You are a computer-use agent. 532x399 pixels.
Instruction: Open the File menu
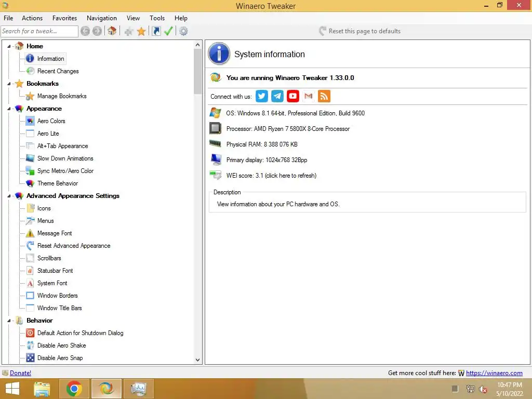(x=8, y=18)
